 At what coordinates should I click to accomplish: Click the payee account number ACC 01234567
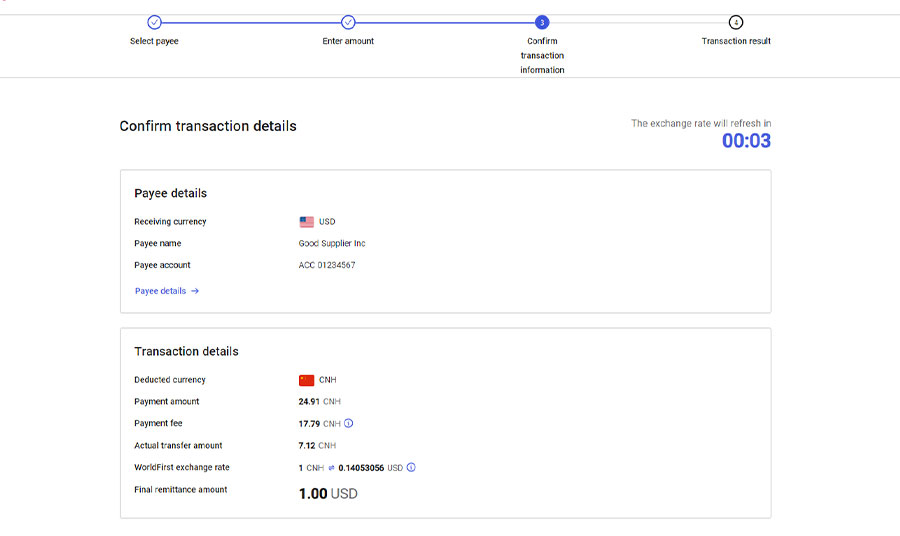click(327, 266)
